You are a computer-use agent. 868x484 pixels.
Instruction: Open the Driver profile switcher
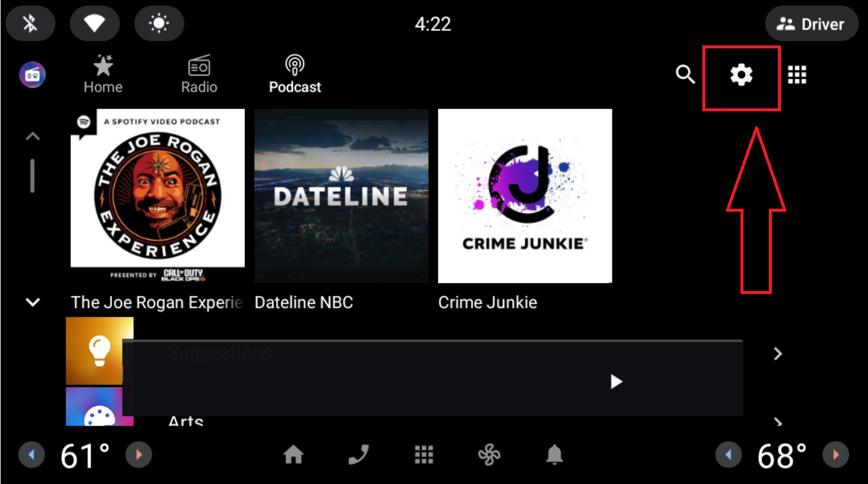(x=812, y=24)
